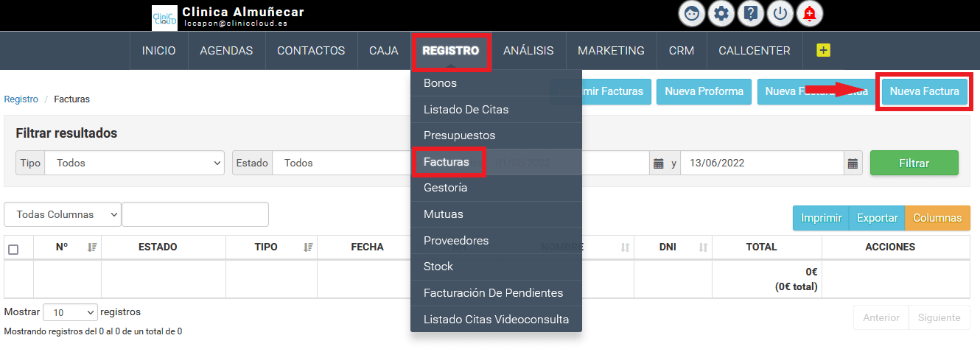Open the Todas Columnas dropdown
Screen dimensions: 980x352
pyautogui.click(x=63, y=214)
